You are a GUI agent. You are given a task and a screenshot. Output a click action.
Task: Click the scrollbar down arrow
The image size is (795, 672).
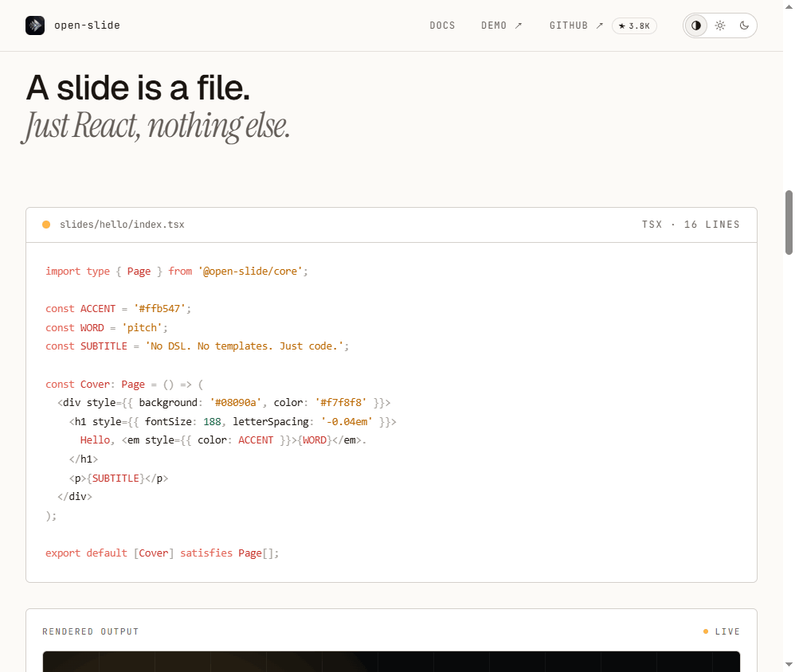tap(789, 664)
